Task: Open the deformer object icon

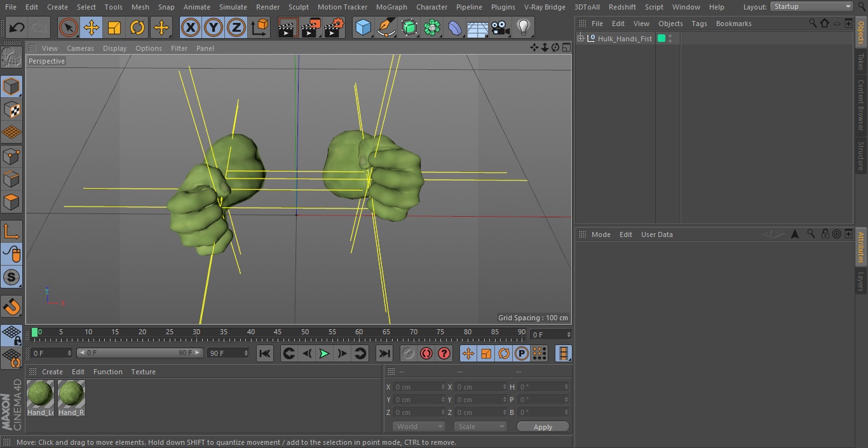Action: coord(455,28)
